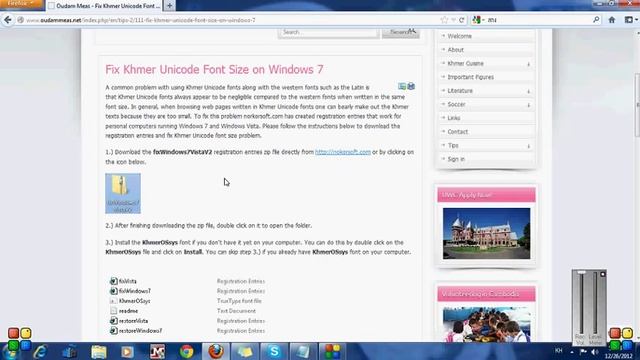Open the Contact menu item

(458, 132)
